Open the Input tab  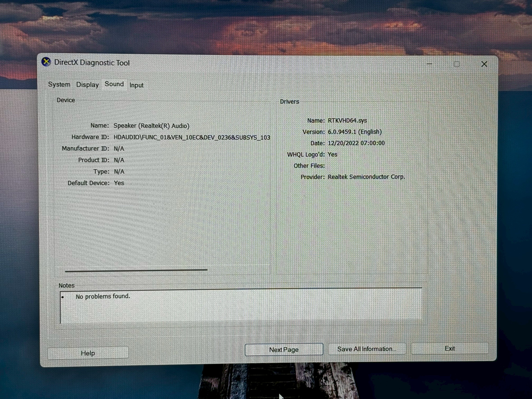pyautogui.click(x=136, y=85)
